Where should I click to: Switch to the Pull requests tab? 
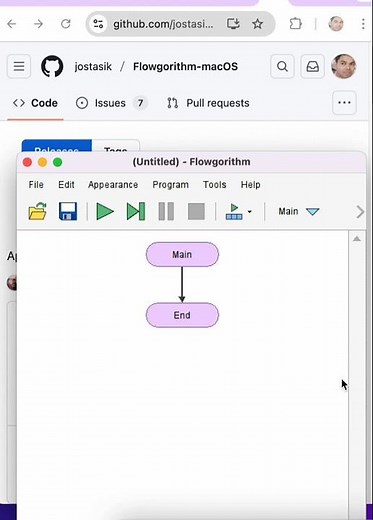(208, 103)
